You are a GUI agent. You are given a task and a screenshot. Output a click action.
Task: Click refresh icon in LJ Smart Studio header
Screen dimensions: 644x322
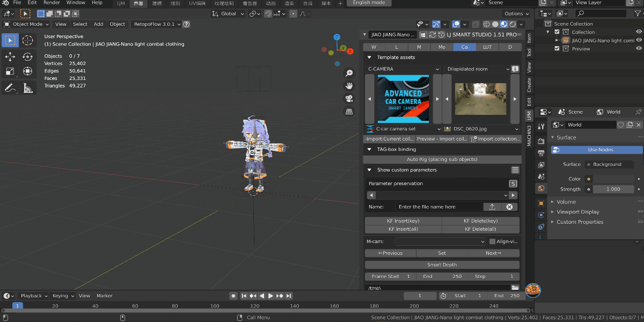click(x=432, y=34)
